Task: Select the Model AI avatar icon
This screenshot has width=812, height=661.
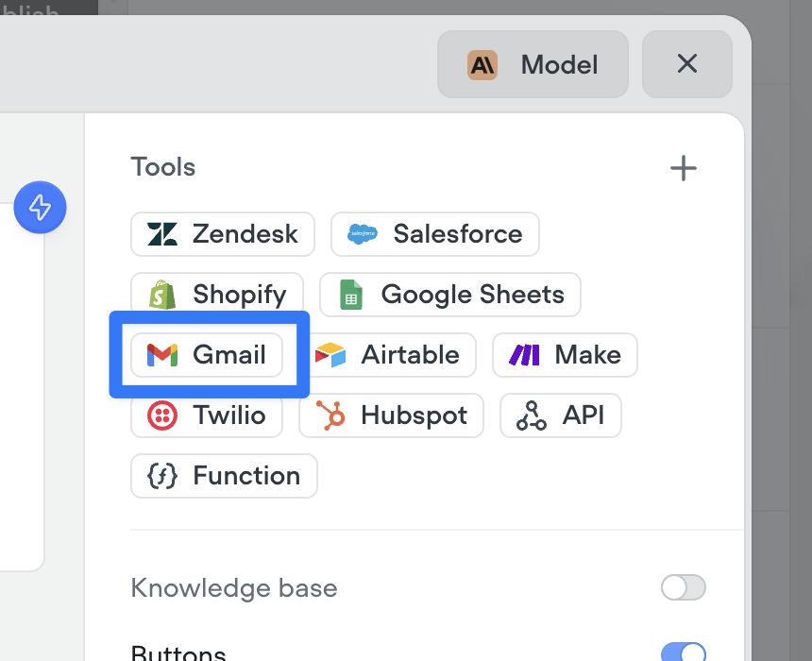Action: (x=481, y=64)
